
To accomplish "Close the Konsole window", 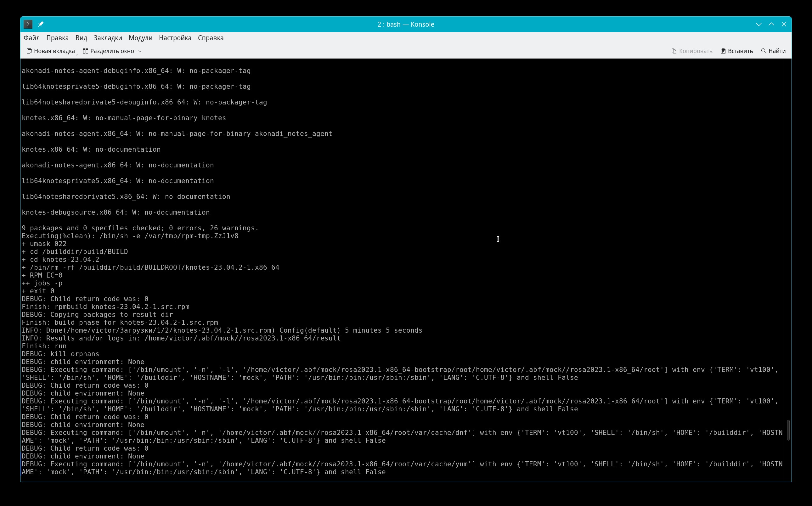I will point(784,24).
